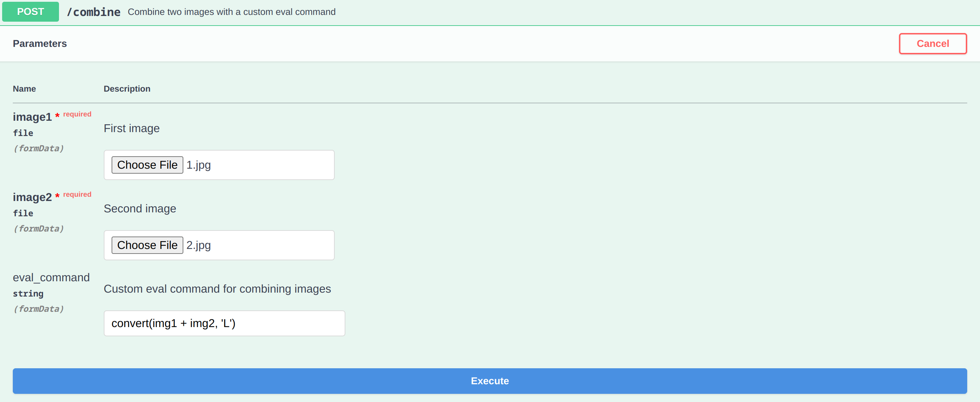Click the image2 parameter name
Screen dimensions: 980x402
(32, 197)
